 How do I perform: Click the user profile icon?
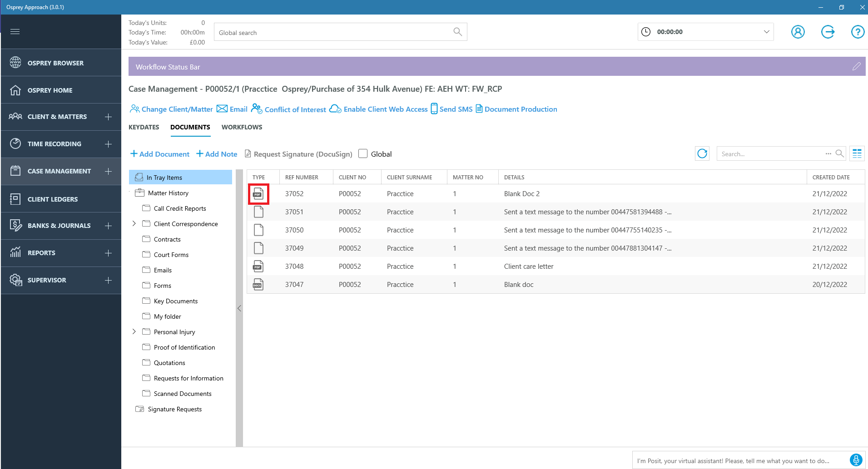pyautogui.click(x=798, y=32)
